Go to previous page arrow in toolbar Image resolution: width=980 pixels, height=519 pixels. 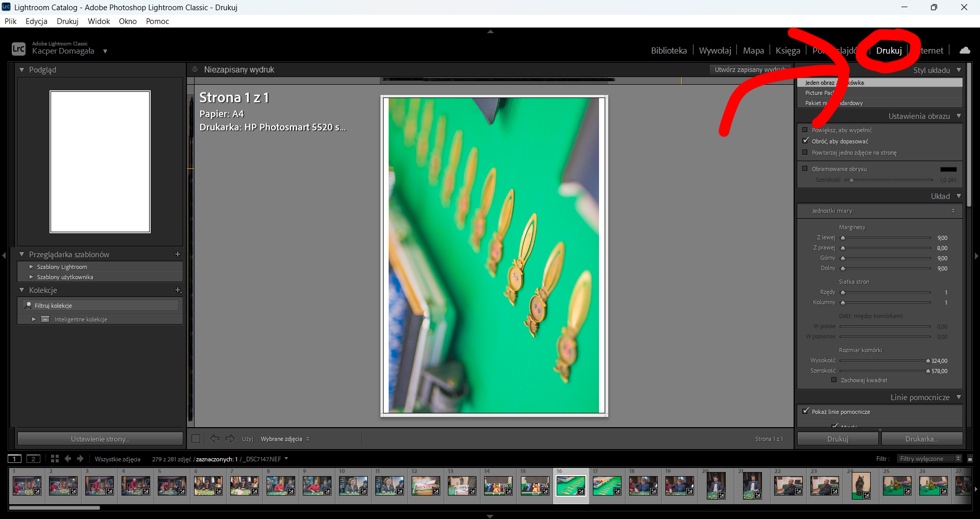pos(214,438)
